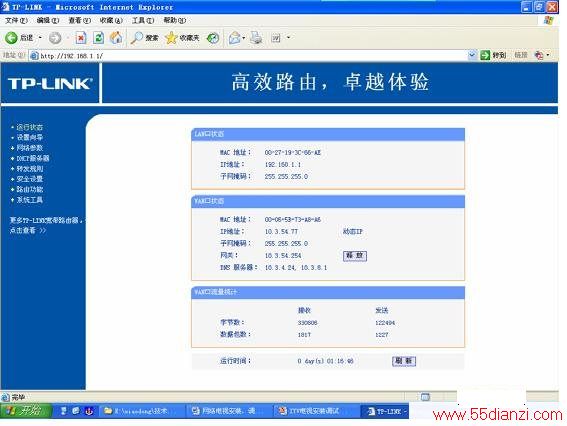Expand 系统工具 in the router sidebar
This screenshot has height=426, width=567.
[30, 200]
